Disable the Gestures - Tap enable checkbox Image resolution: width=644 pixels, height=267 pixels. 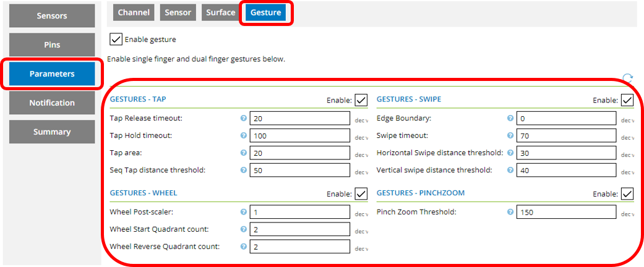point(361,100)
